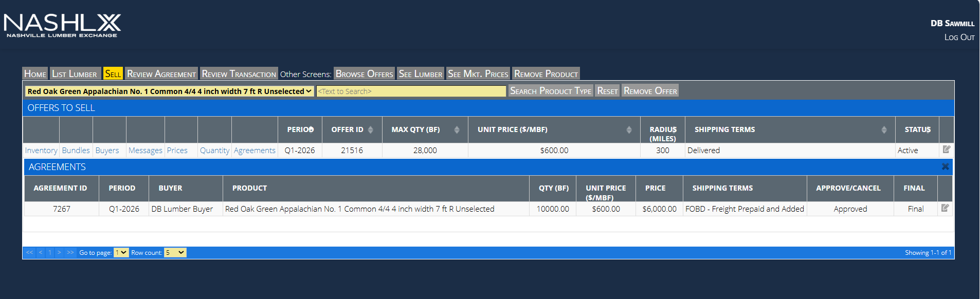Click the 10000.00 quantity cell
The width and height of the screenshot is (980, 299).
(x=553, y=209)
